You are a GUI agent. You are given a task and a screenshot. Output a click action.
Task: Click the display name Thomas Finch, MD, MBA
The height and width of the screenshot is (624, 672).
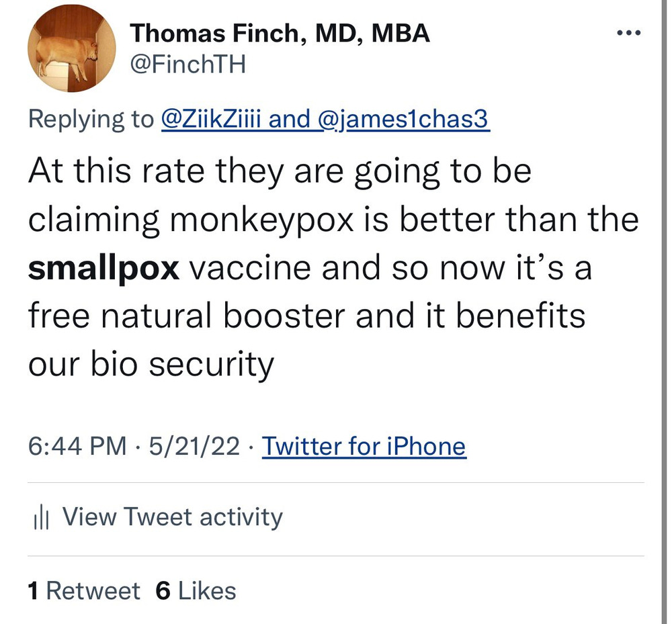tap(280, 32)
